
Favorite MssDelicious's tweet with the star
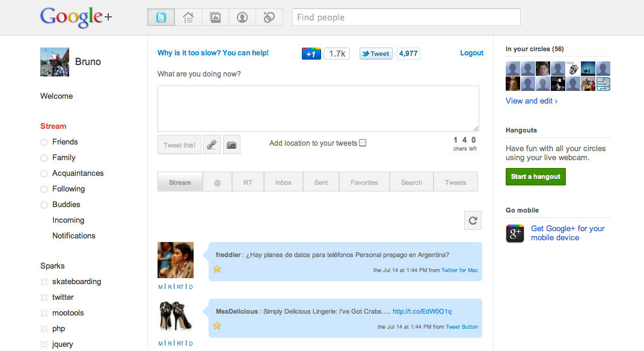click(x=217, y=326)
